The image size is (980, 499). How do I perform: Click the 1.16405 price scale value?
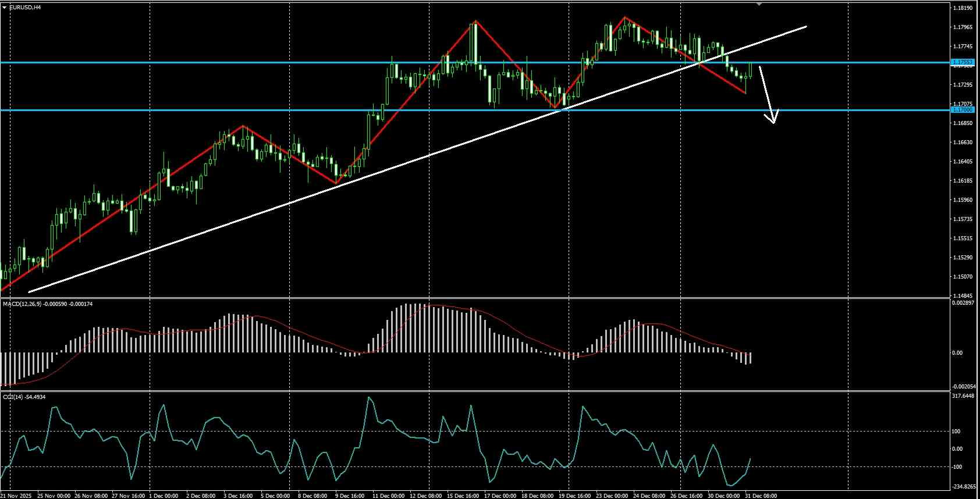pos(964,162)
